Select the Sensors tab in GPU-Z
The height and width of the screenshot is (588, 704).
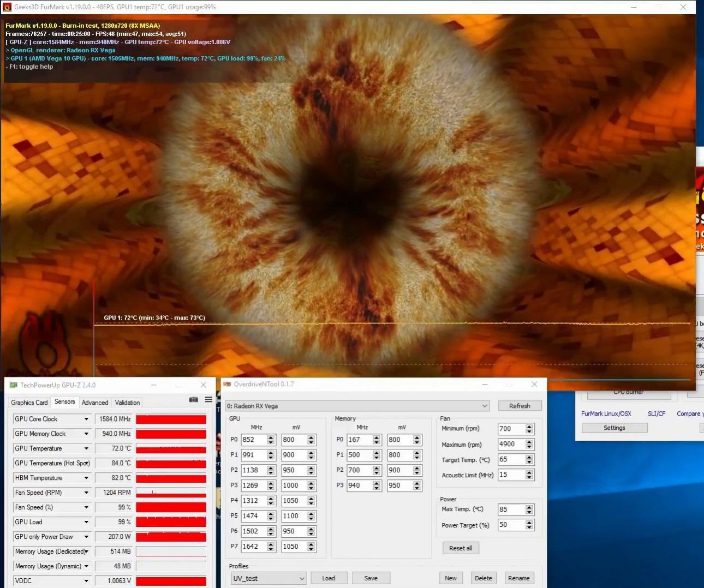pos(65,402)
